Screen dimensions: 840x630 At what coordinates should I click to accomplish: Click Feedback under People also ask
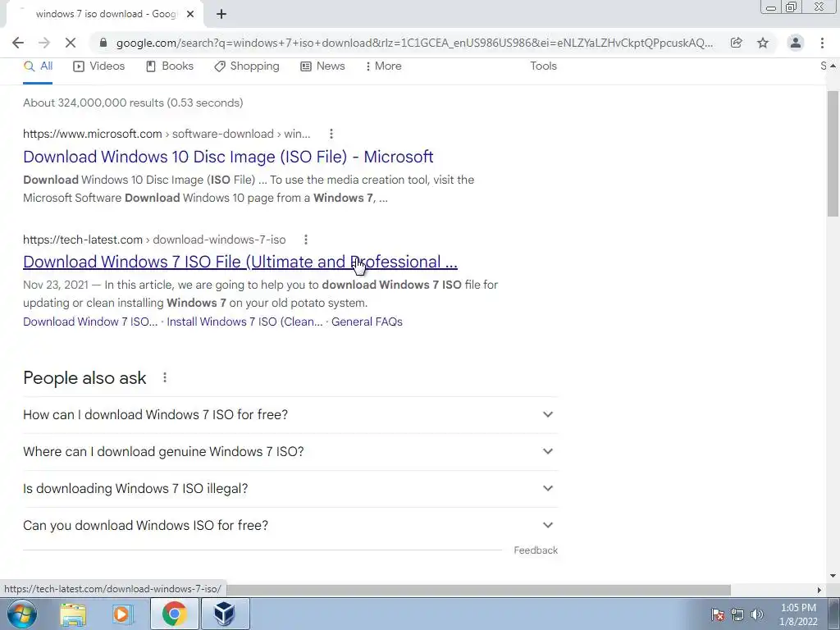point(536,550)
